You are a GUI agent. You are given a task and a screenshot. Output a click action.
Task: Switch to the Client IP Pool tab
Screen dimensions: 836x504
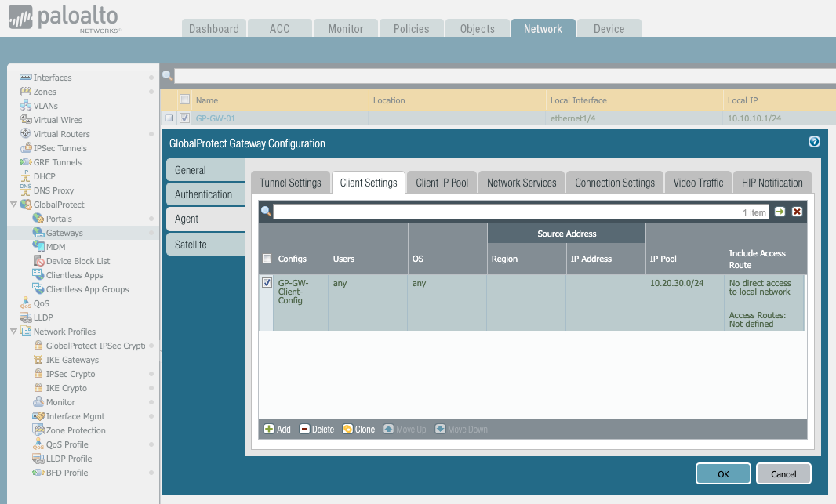point(442,183)
